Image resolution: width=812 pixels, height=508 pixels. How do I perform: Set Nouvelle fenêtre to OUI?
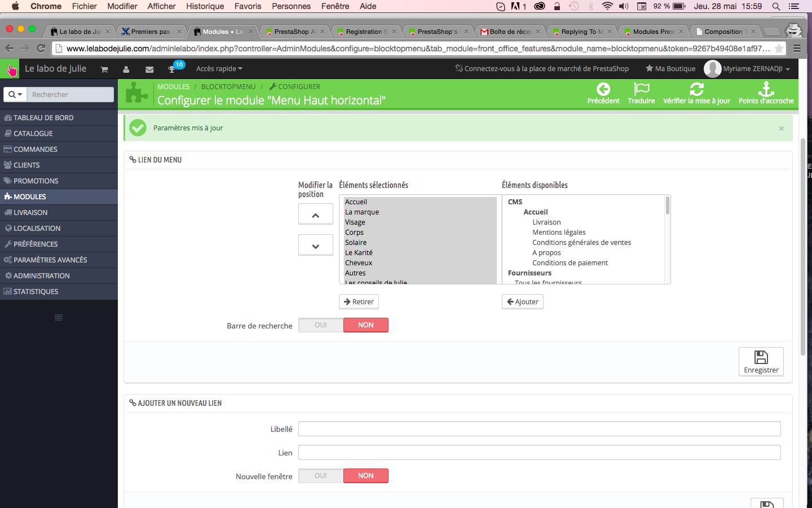[x=321, y=476]
